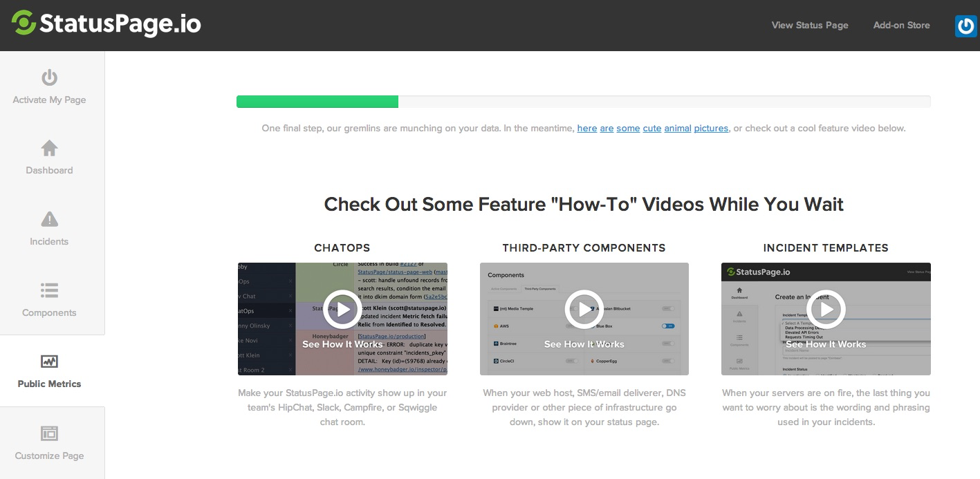Screen dimensions: 980x479
Task: Click the THIRD-PARTY COMPONENTS heading
Action: click(584, 247)
